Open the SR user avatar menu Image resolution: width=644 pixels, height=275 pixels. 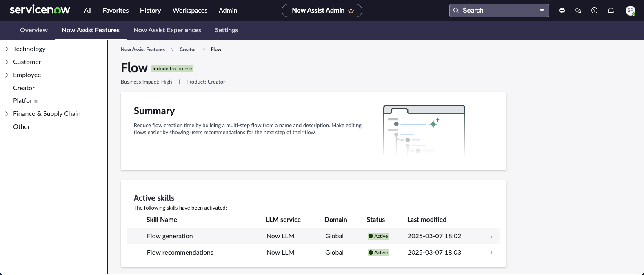click(631, 11)
